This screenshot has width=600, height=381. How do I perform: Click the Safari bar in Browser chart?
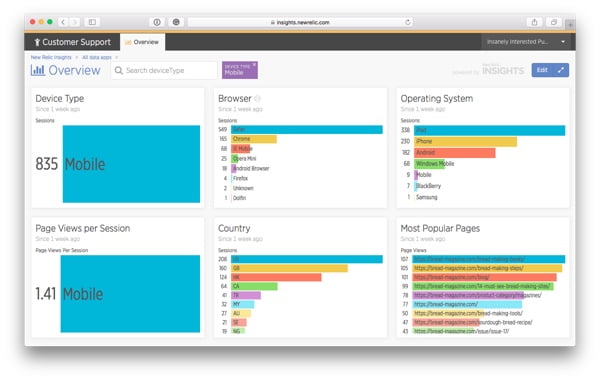pyautogui.click(x=307, y=130)
